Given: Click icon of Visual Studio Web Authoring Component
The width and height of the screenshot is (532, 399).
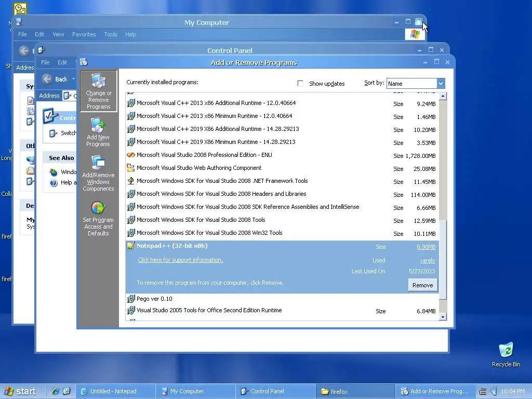Looking at the screenshot, I should point(130,168).
